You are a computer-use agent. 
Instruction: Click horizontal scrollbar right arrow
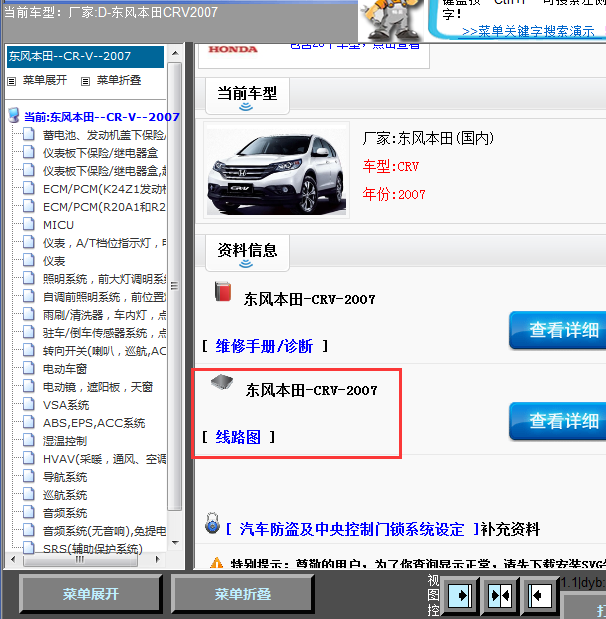pos(158,559)
